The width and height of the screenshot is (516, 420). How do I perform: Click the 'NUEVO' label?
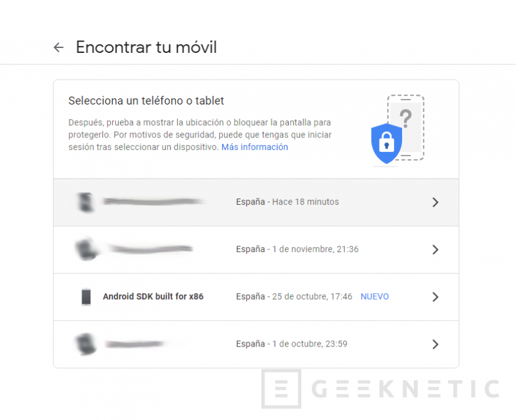pyautogui.click(x=375, y=297)
